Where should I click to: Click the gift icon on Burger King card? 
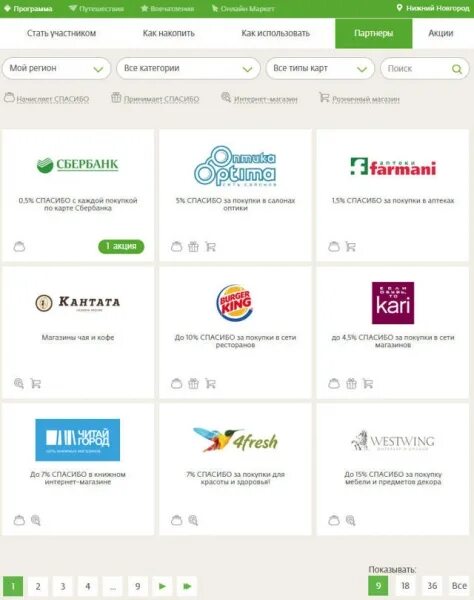tap(194, 383)
